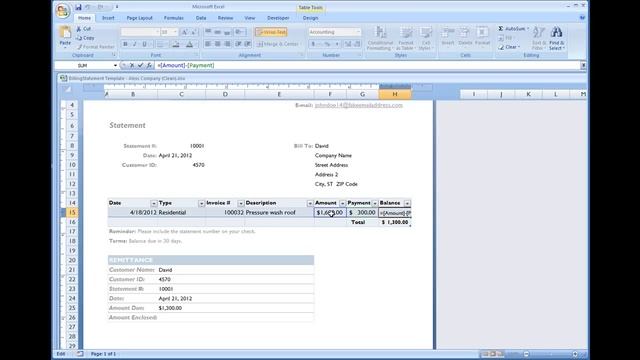
Task: Save the workbook from Quick Access Toolbar
Action: [78, 7]
